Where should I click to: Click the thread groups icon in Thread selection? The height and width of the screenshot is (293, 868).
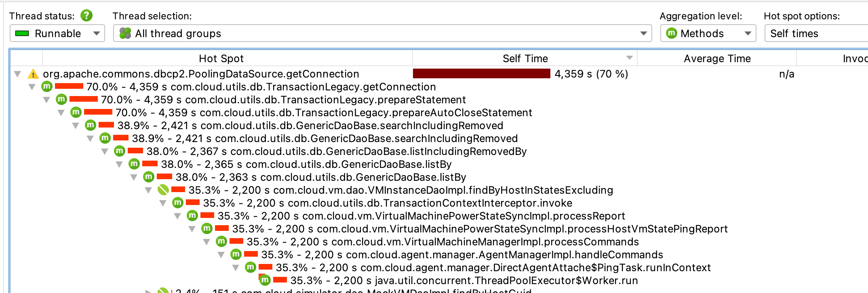pos(125,33)
